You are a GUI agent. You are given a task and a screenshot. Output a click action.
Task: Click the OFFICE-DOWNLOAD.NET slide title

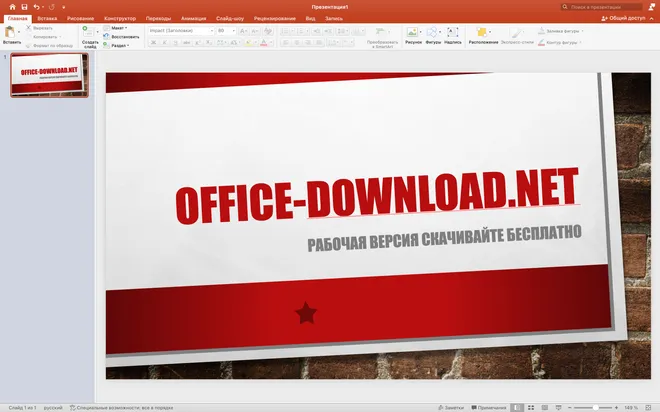377,197
